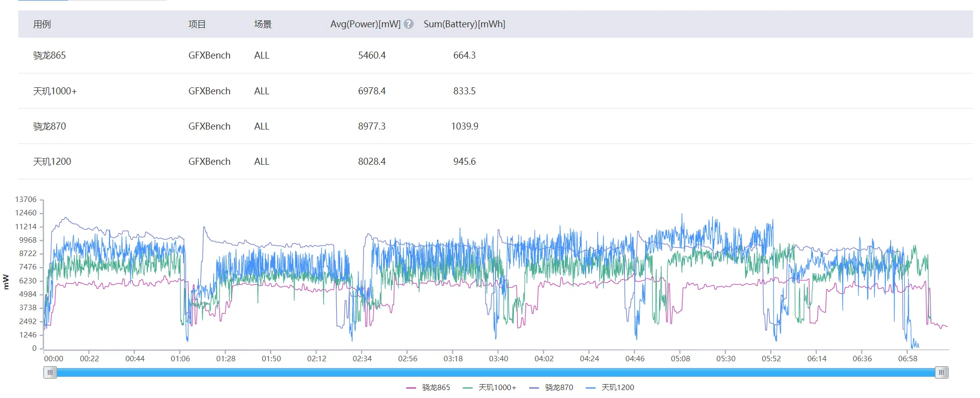Click ALL in the 骁龙870 row
The image size is (980, 398).
pyautogui.click(x=262, y=127)
